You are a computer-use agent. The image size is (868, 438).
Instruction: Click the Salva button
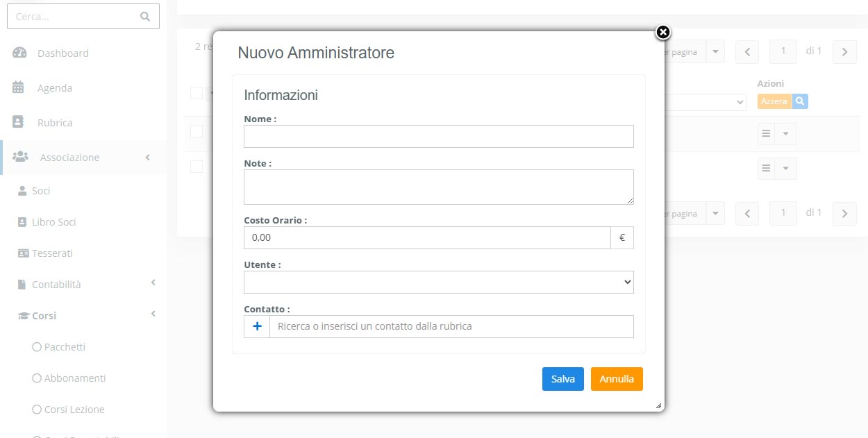[562, 379]
